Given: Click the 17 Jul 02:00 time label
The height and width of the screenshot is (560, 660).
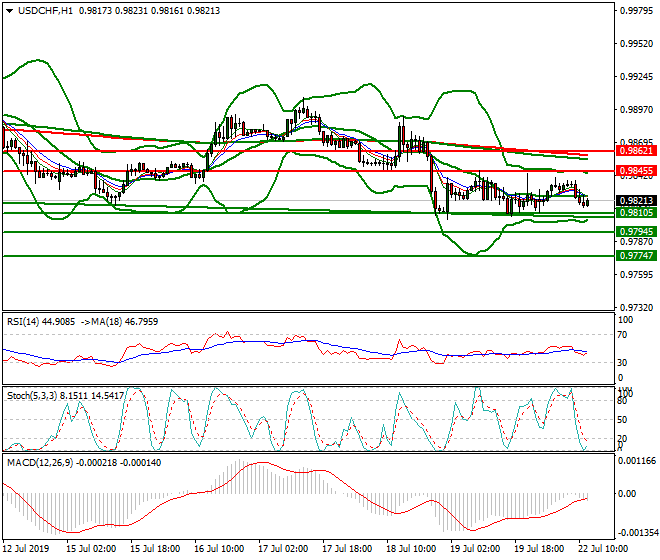Looking at the screenshot, I should tap(283, 549).
